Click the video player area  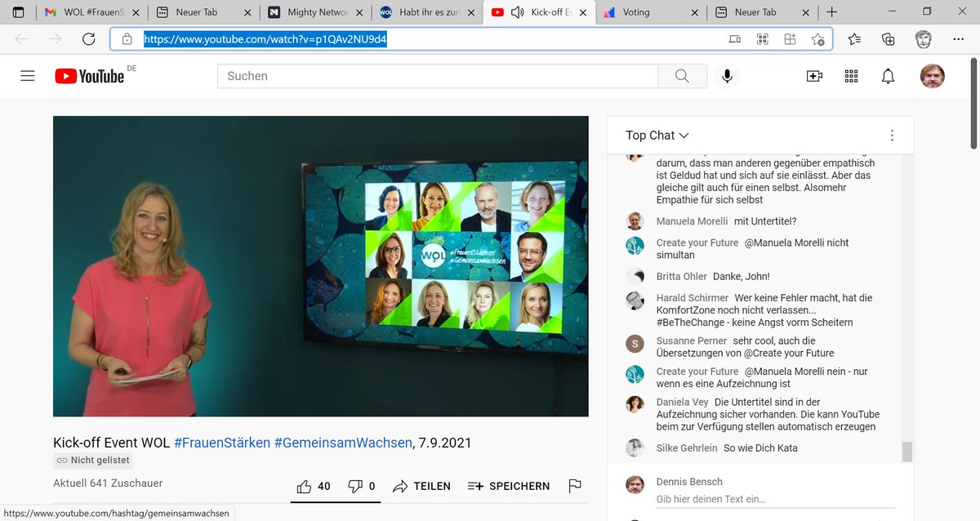tap(321, 266)
